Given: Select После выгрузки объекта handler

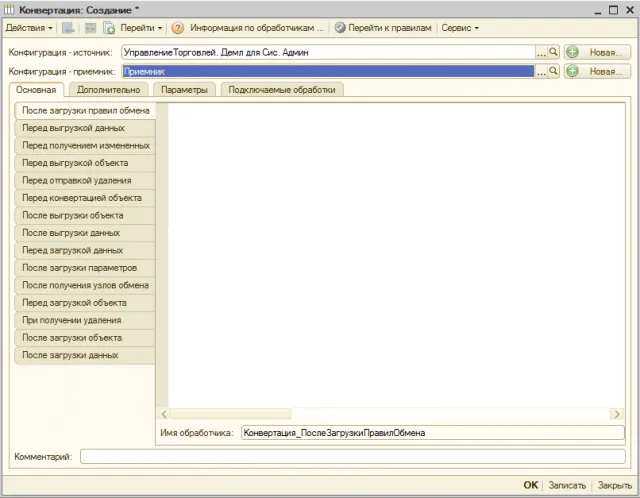Looking at the screenshot, I should point(85,216).
